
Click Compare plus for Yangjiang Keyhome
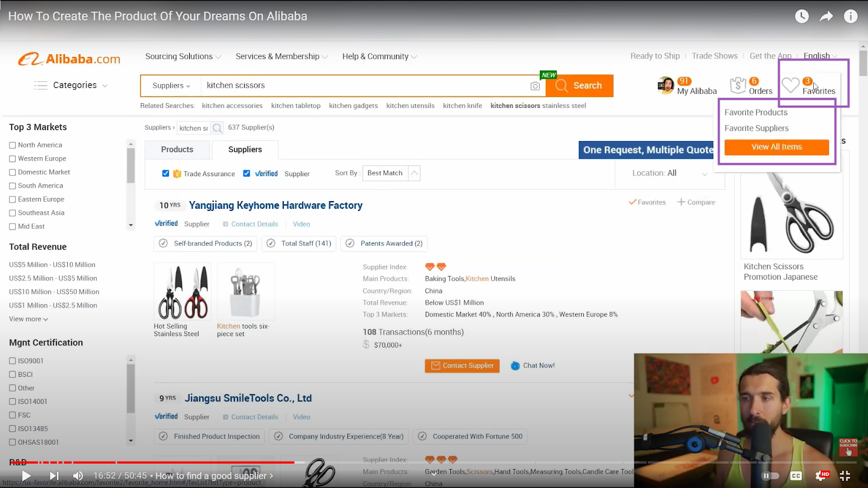click(x=681, y=202)
